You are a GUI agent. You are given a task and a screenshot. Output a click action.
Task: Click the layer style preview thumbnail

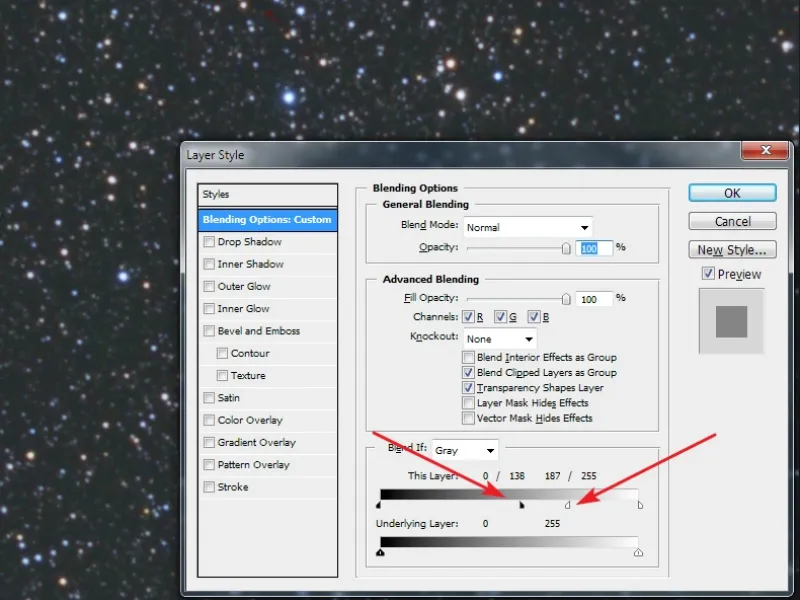[731, 321]
